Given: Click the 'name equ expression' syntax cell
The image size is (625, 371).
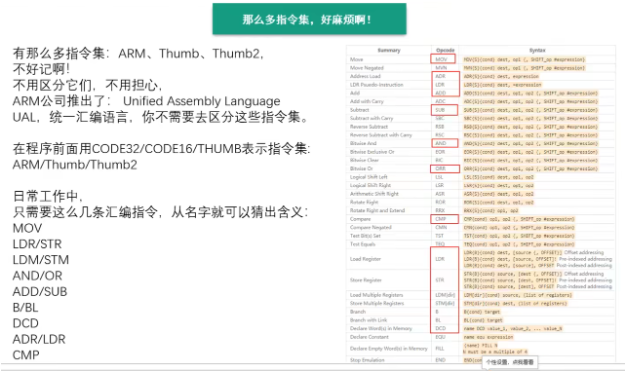Looking at the screenshot, I should coord(488,337).
